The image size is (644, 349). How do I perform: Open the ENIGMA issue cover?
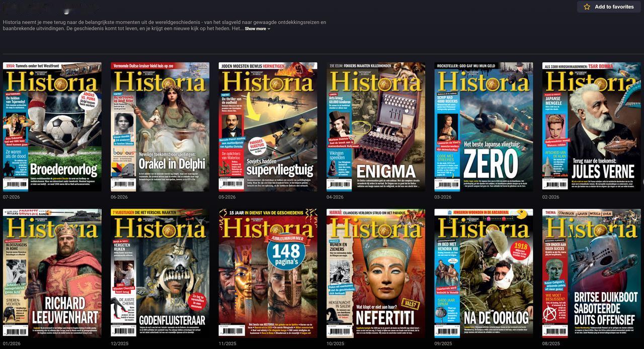click(x=376, y=127)
